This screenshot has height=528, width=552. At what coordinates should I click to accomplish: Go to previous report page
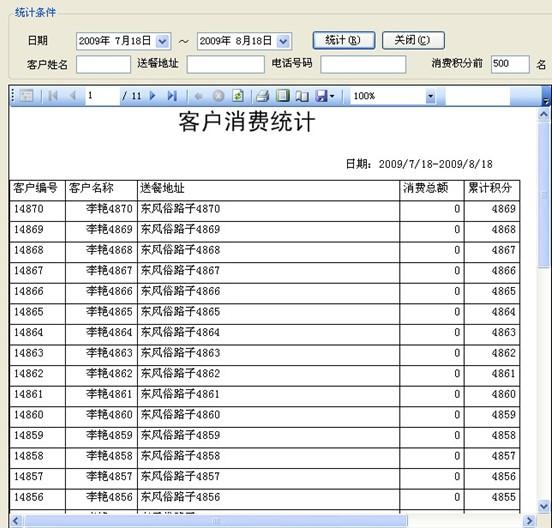click(x=73, y=96)
